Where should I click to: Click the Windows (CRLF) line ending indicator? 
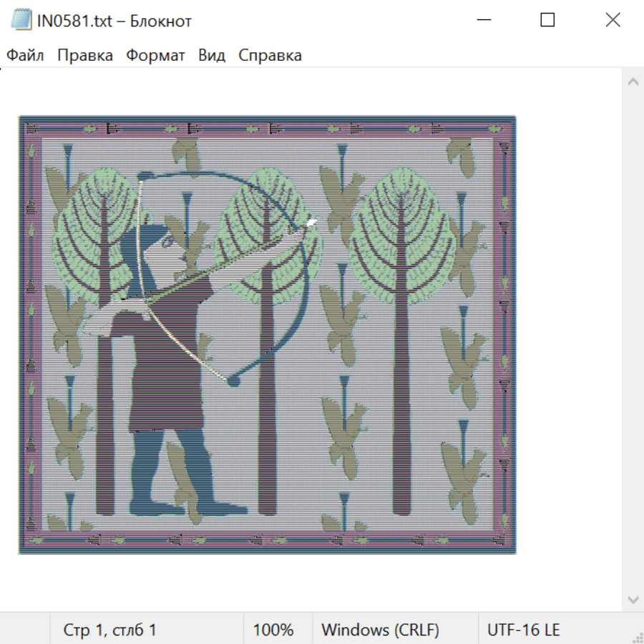pyautogui.click(x=380, y=630)
